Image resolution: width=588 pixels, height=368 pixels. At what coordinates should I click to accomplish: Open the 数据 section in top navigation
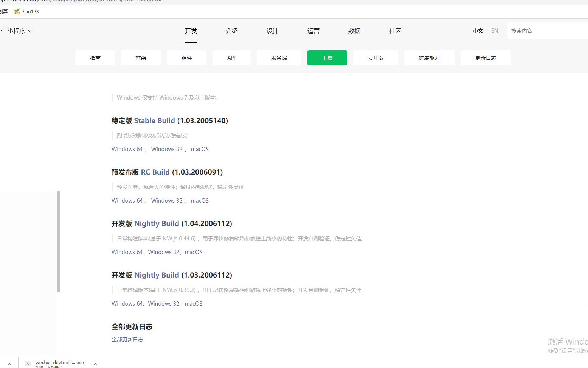(x=354, y=31)
